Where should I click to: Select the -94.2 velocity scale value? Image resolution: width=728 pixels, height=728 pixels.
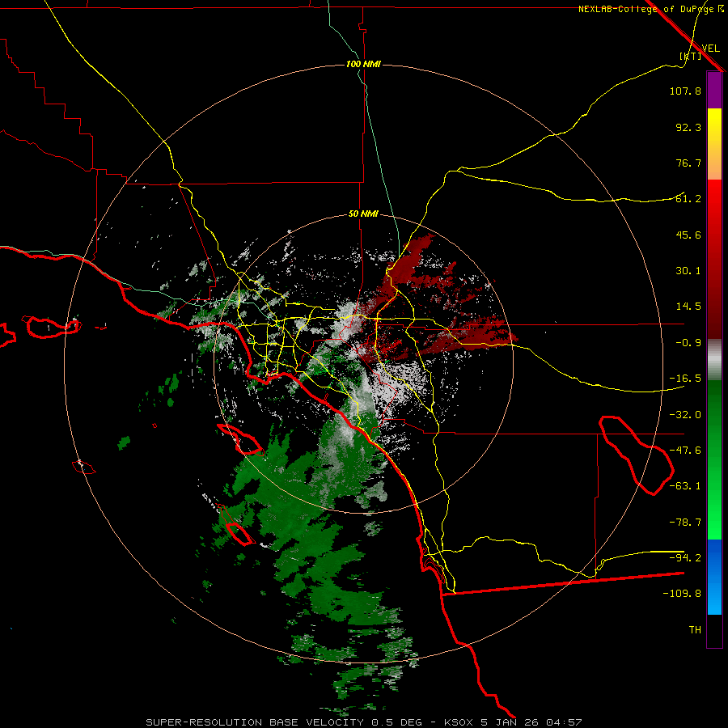click(685, 558)
